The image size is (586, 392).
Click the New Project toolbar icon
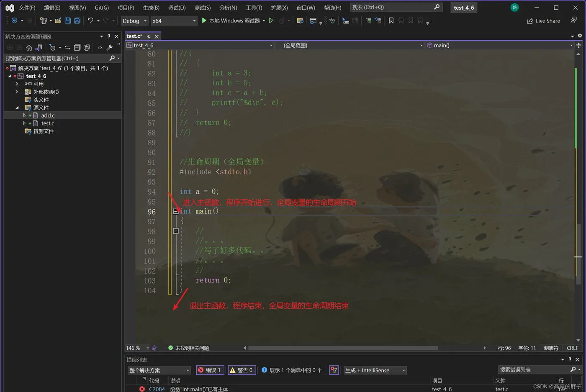pos(43,20)
